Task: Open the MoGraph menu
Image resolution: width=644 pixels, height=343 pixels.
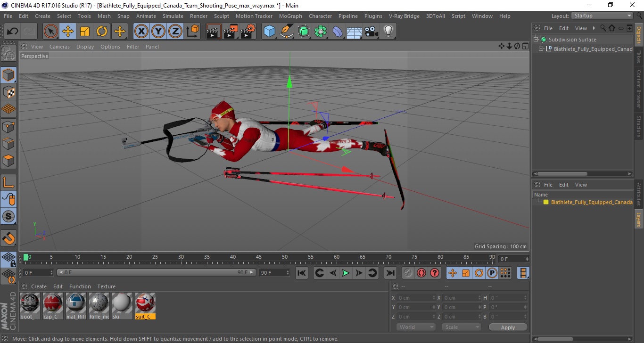Action: [290, 16]
